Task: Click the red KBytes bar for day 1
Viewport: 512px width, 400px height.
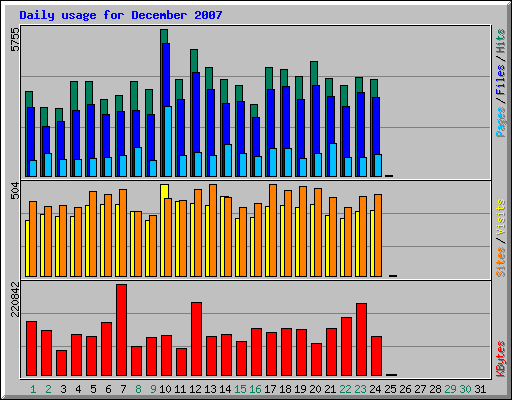Action: point(31,349)
